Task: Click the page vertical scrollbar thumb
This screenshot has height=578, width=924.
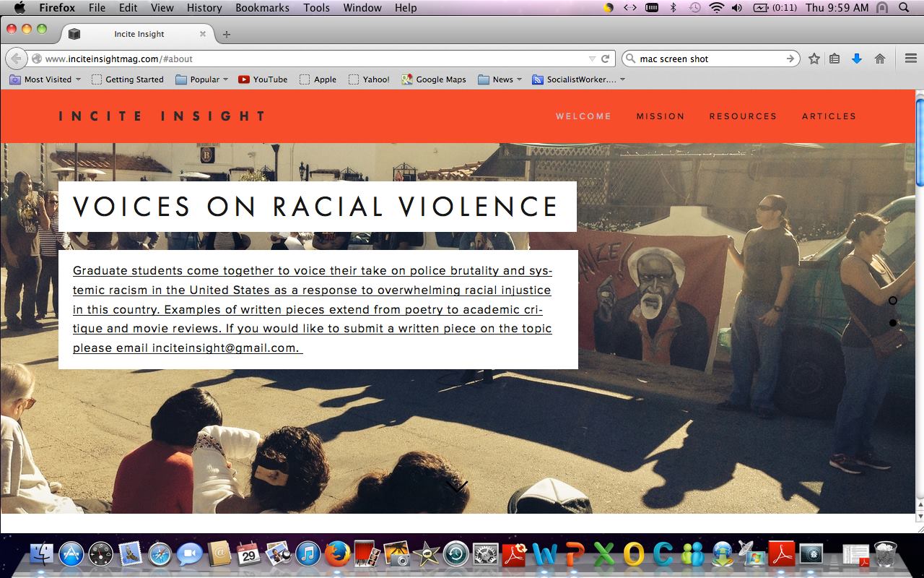Action: click(x=920, y=141)
